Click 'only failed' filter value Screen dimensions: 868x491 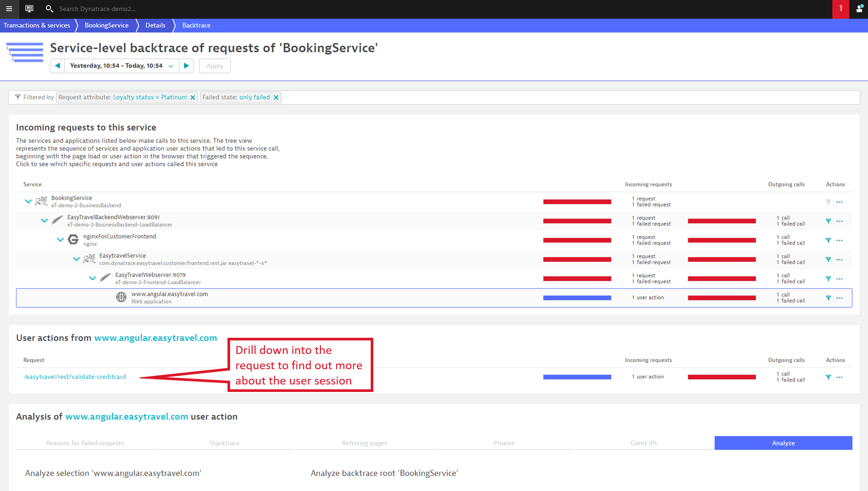point(255,97)
